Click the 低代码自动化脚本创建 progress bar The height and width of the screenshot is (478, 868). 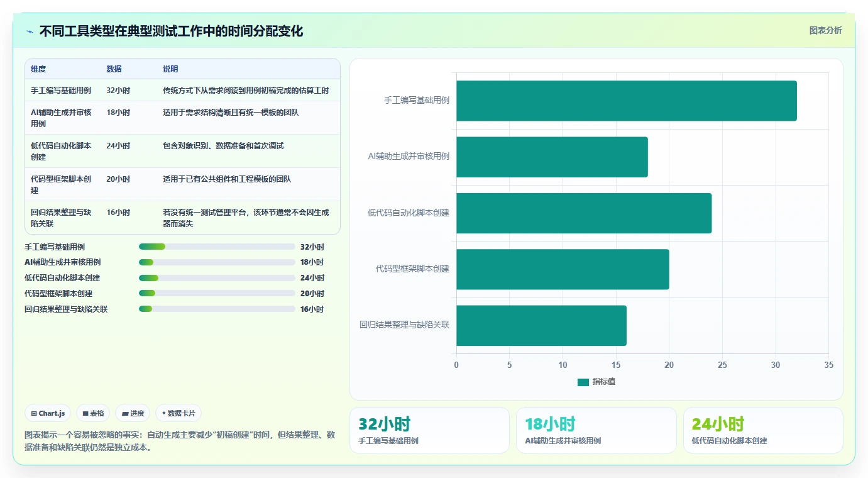[217, 278]
